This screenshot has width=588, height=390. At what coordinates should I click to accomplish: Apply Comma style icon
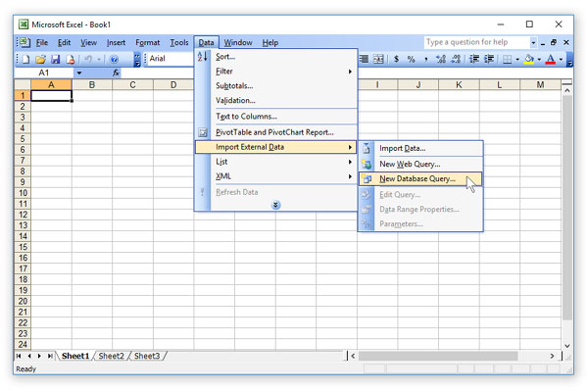click(426, 59)
